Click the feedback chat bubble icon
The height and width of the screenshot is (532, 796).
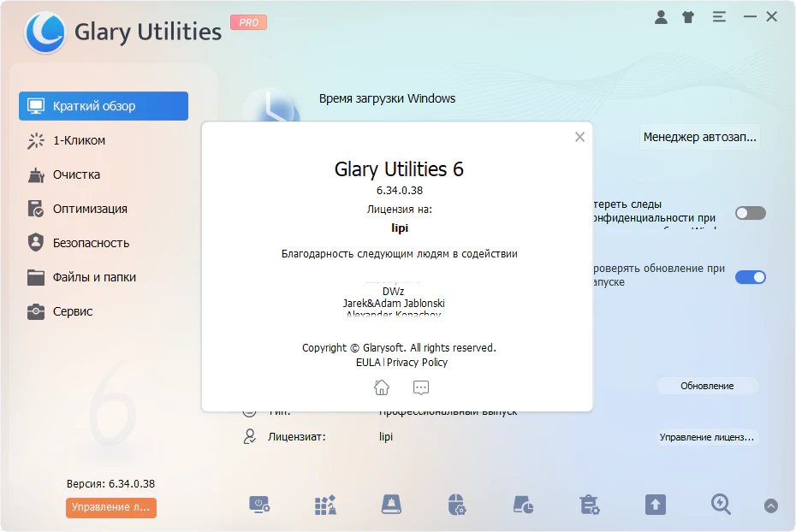tap(420, 387)
